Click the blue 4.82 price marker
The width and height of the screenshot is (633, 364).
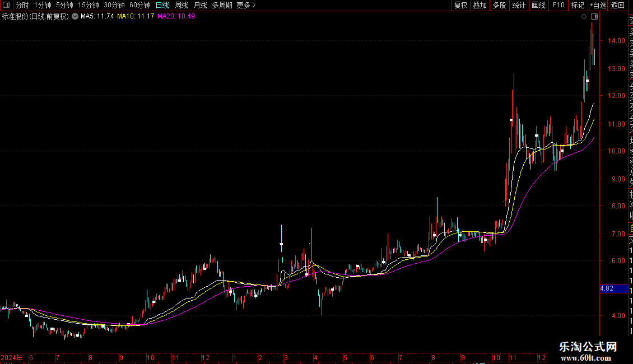tap(613, 288)
